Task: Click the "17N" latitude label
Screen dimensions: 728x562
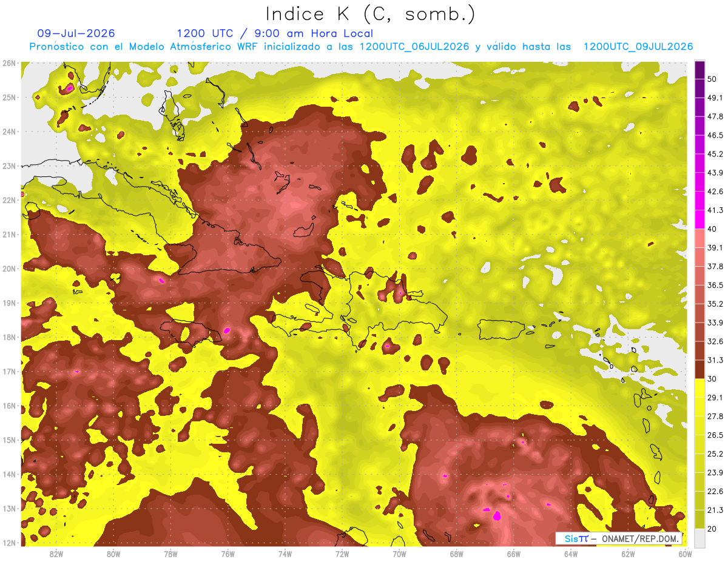Action: click(9, 372)
